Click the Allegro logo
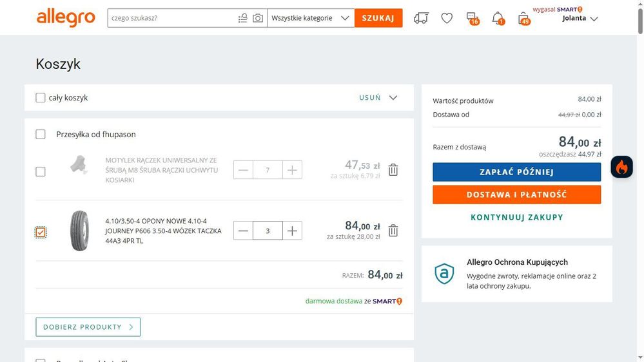Image resolution: width=644 pixels, height=362 pixels. click(66, 18)
